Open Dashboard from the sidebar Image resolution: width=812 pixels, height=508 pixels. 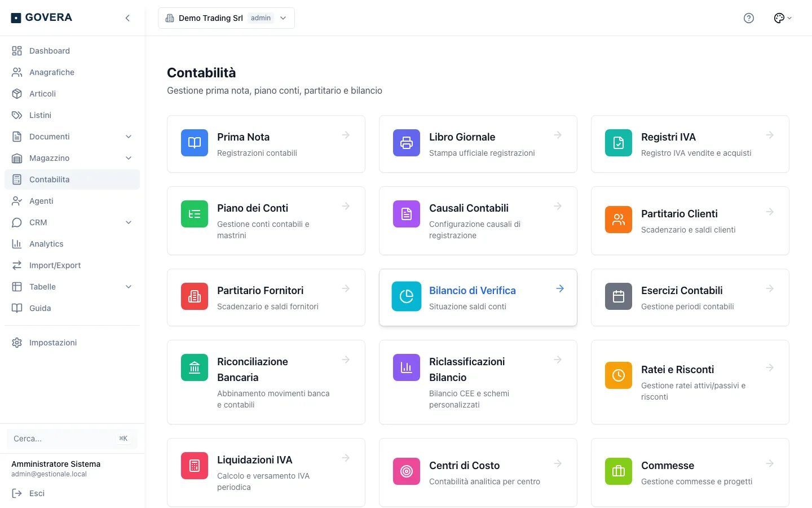tap(72, 51)
